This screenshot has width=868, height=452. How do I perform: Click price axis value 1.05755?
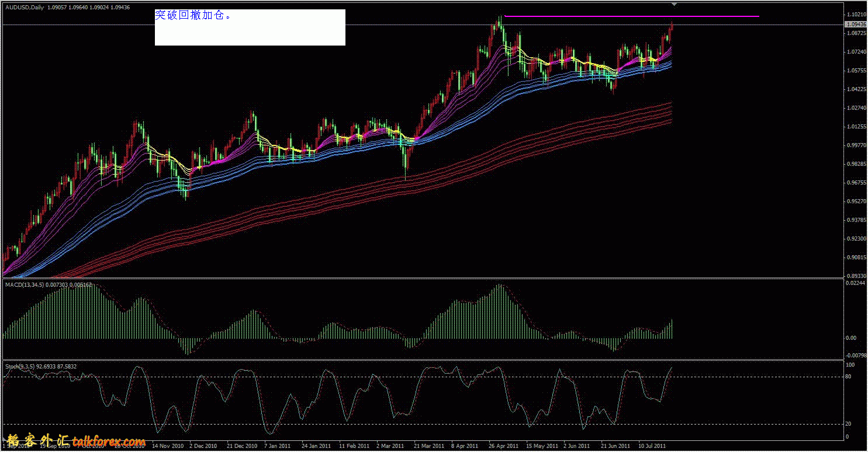856,71
